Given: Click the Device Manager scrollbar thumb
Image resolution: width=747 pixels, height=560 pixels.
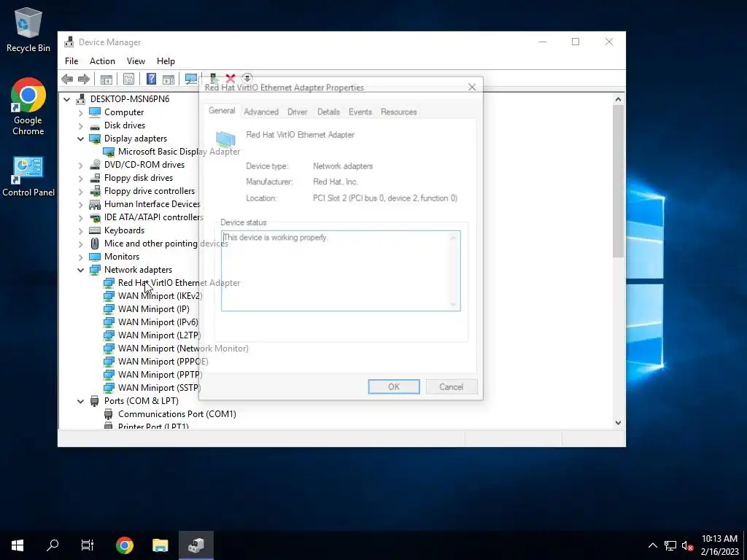Looking at the screenshot, I should [x=618, y=181].
